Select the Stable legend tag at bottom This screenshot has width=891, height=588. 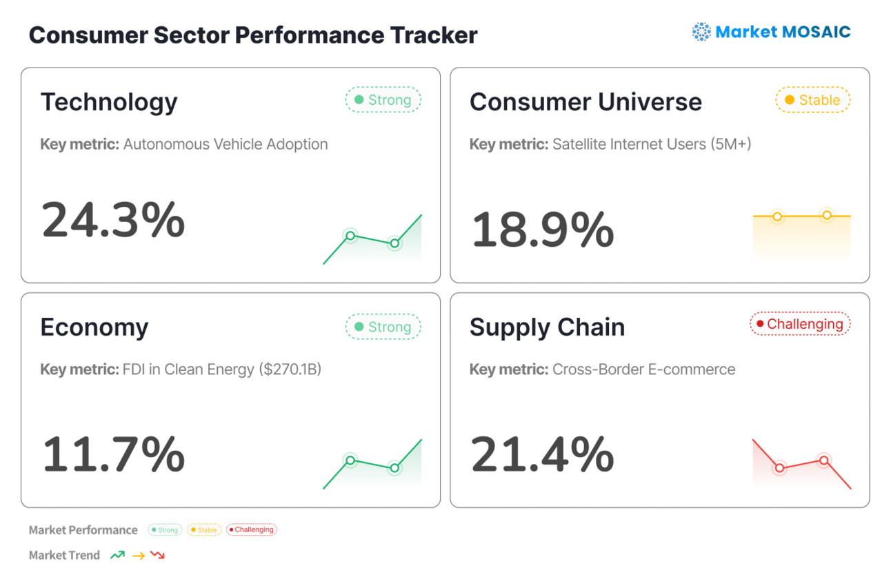[203, 530]
